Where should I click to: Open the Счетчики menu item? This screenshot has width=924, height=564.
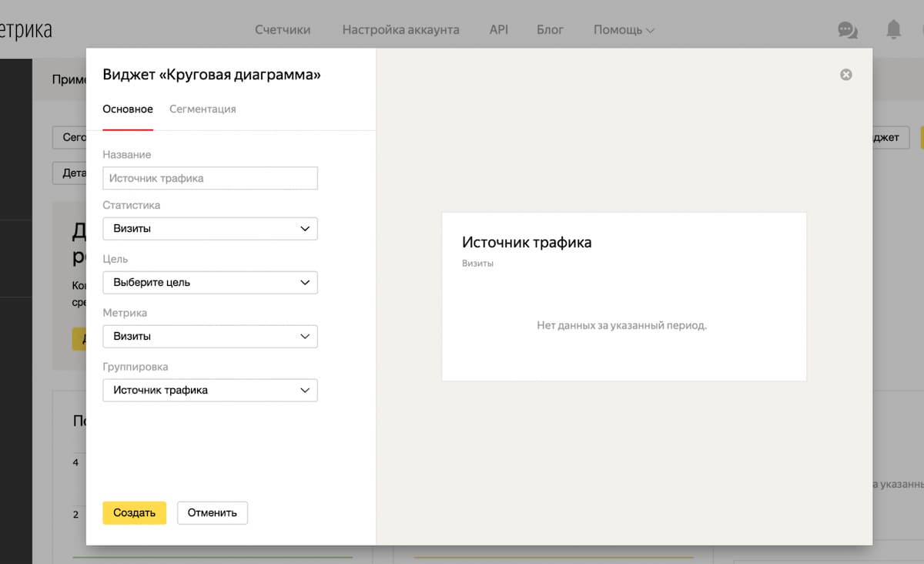283,30
